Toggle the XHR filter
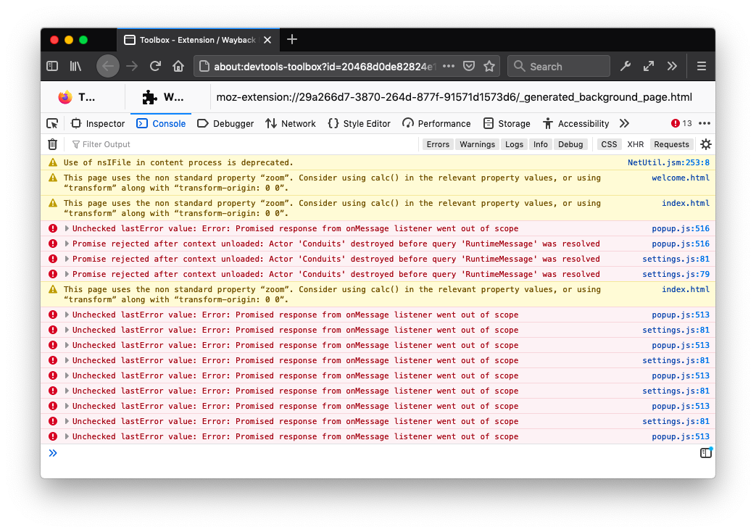756x532 pixels. tap(636, 144)
